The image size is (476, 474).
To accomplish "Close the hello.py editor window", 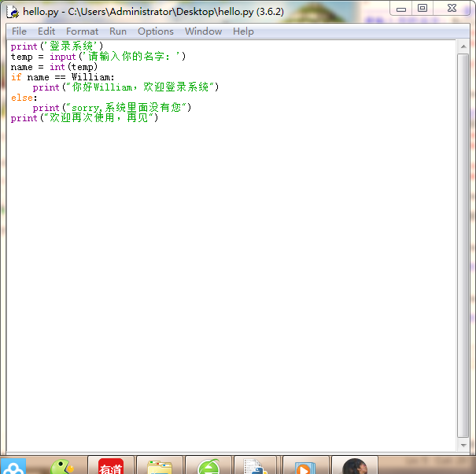I will pos(452,8).
